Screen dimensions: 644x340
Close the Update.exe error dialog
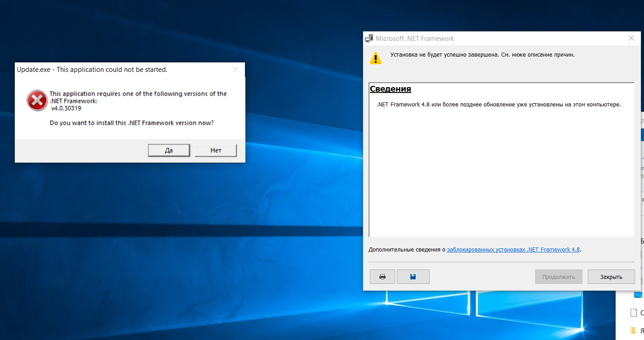[235, 70]
